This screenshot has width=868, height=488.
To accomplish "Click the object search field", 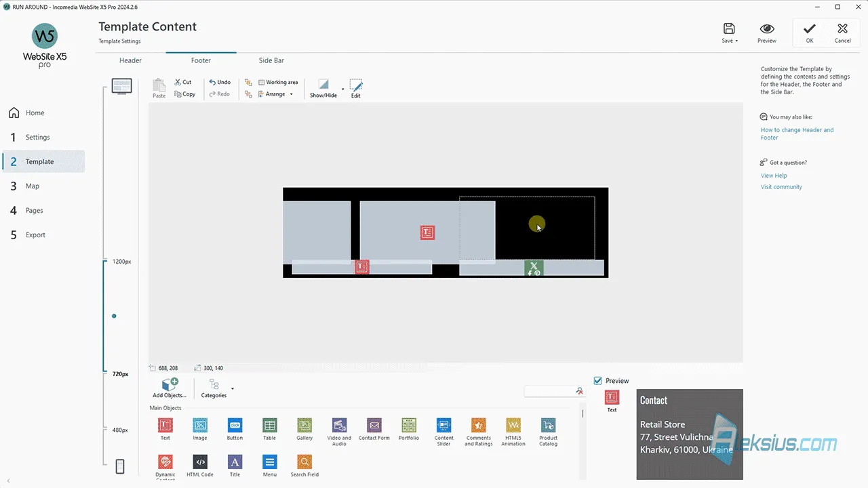I will (x=549, y=391).
